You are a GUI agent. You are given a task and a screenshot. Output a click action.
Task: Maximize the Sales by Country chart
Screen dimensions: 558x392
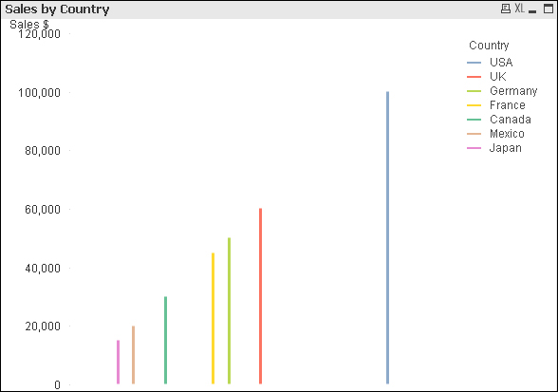(549, 9)
